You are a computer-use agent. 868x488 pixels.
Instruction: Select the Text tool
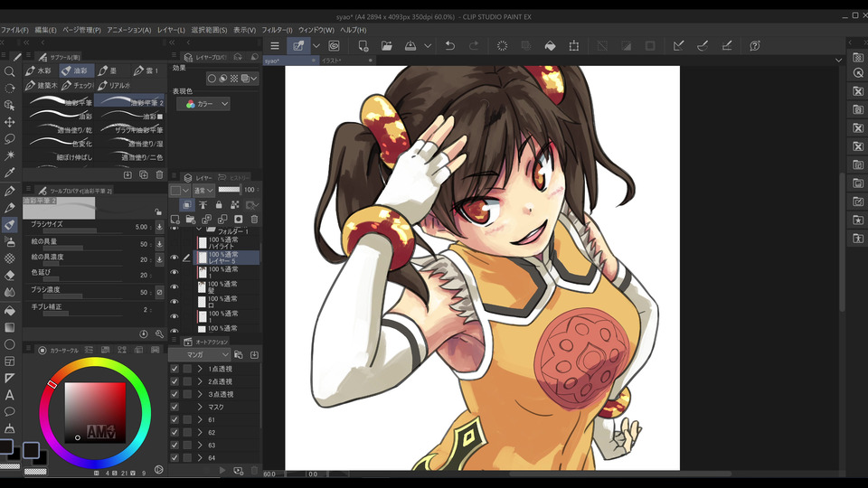[x=9, y=395]
